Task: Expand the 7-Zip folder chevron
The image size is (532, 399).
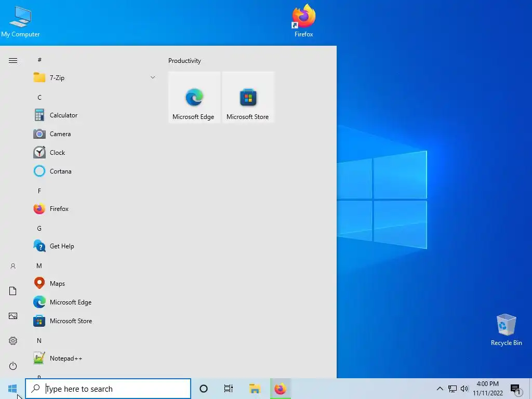Action: coord(153,77)
